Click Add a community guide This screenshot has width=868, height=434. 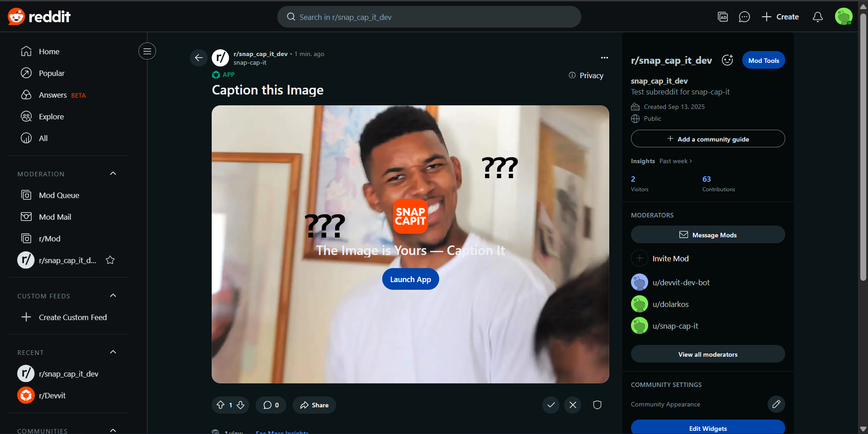point(708,139)
